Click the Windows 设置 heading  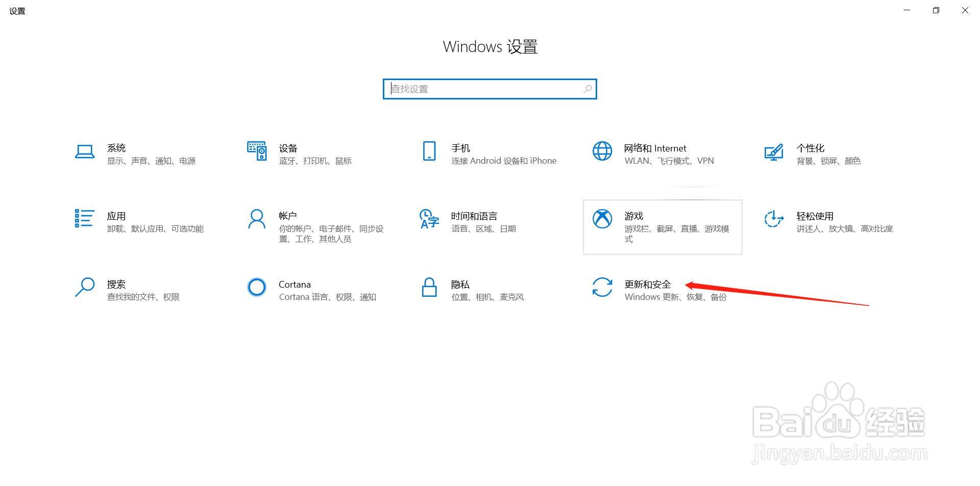point(490,46)
